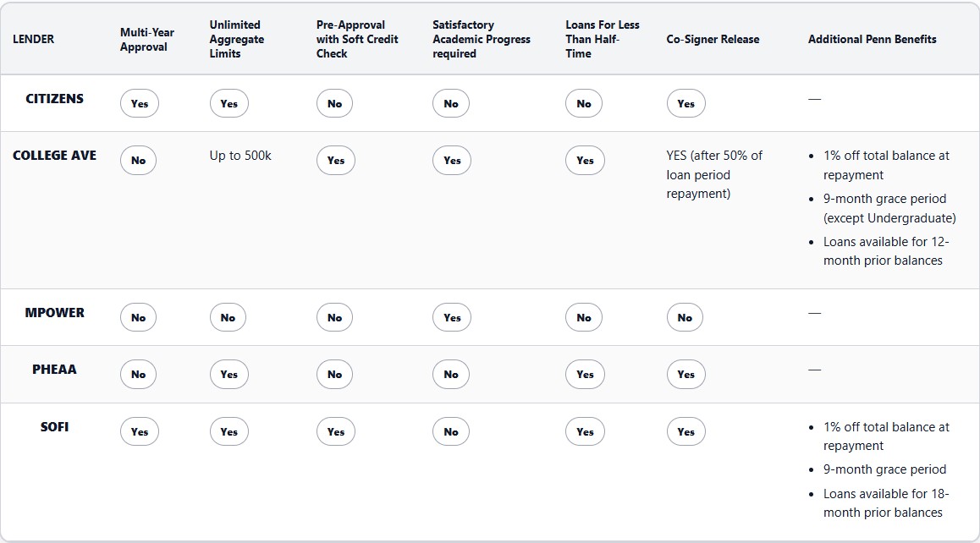This screenshot has height=543, width=980.
Task: Click Citizens Pre-Approval Soft Credit No badge
Action: point(335,104)
